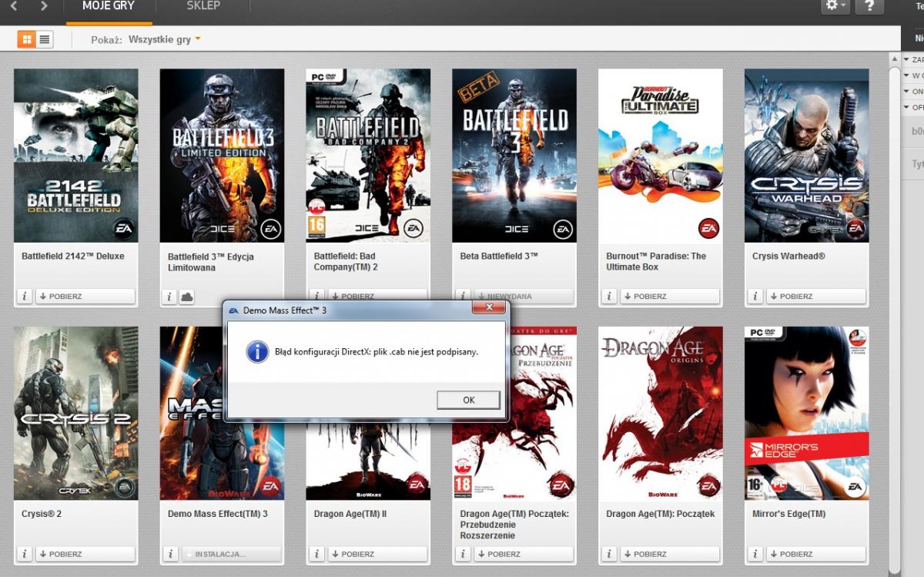The image size is (924, 577).
Task: Close the Demo Mass Effect 3 dialog
Action: pos(488,308)
